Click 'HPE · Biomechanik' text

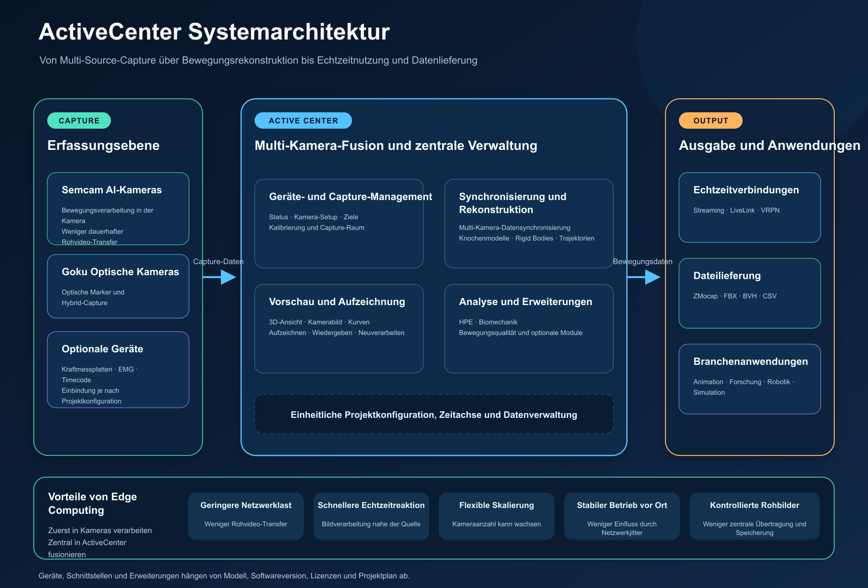click(x=488, y=322)
